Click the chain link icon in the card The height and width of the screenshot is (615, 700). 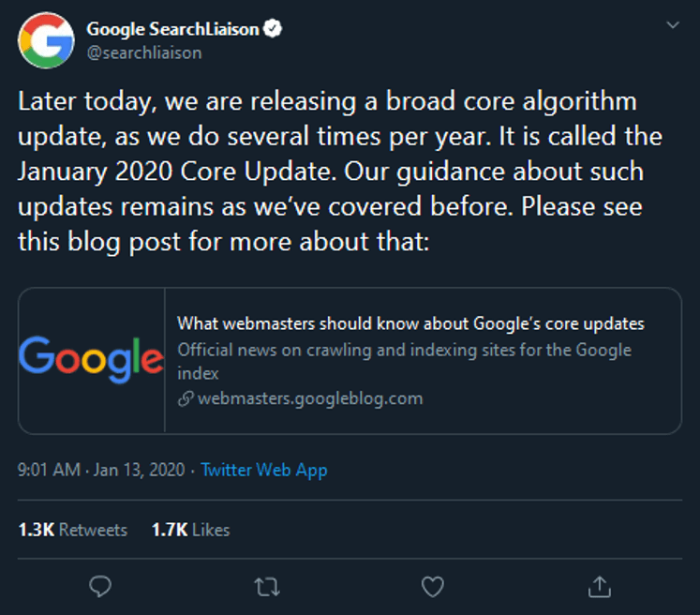(x=186, y=398)
